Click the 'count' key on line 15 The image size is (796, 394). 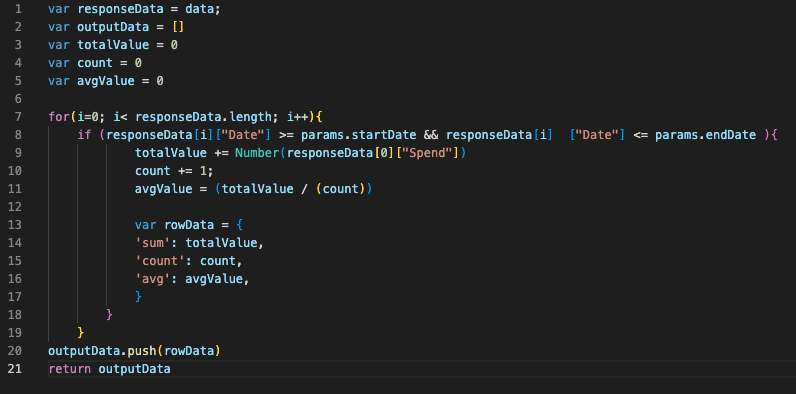coord(160,261)
